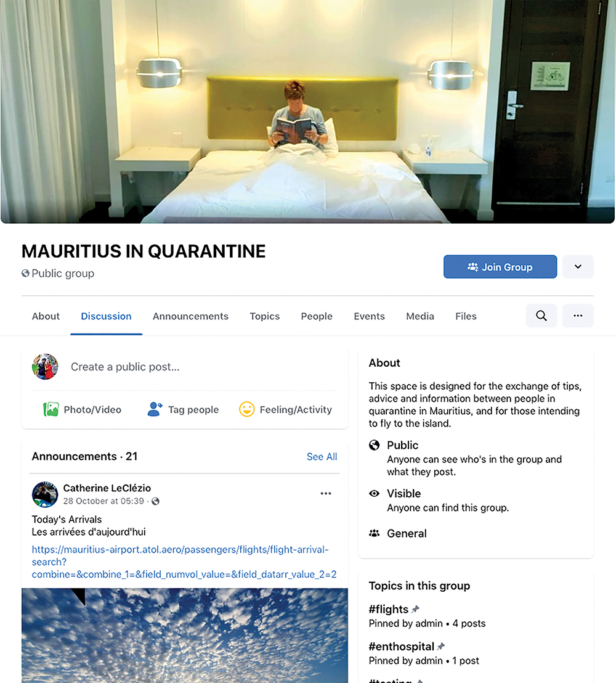Open the #flights pinned topic
616x683 pixels.
click(x=388, y=609)
